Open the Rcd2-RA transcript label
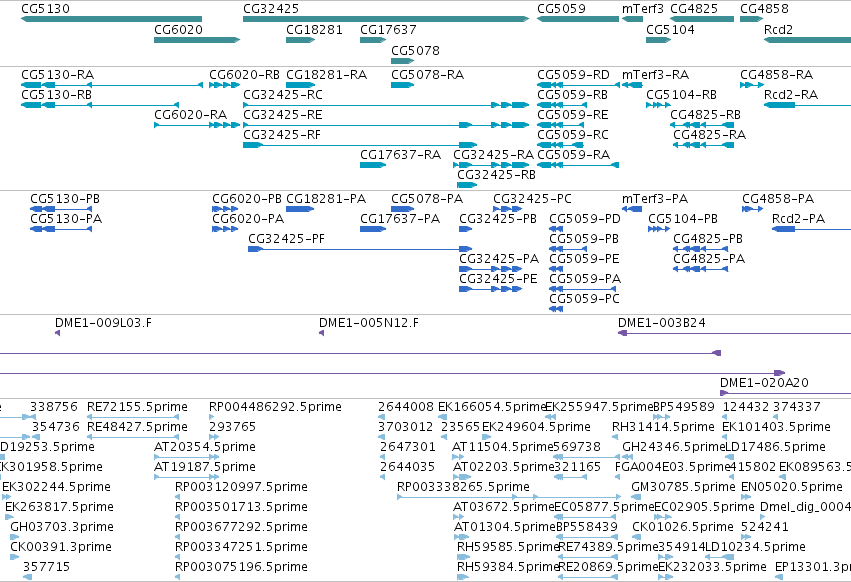851x582 pixels. coord(791,94)
